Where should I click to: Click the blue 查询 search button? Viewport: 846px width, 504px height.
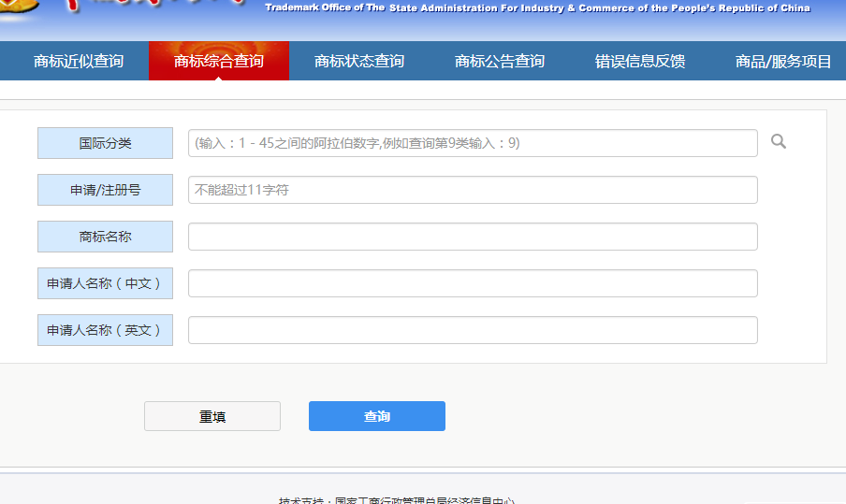coord(377,416)
